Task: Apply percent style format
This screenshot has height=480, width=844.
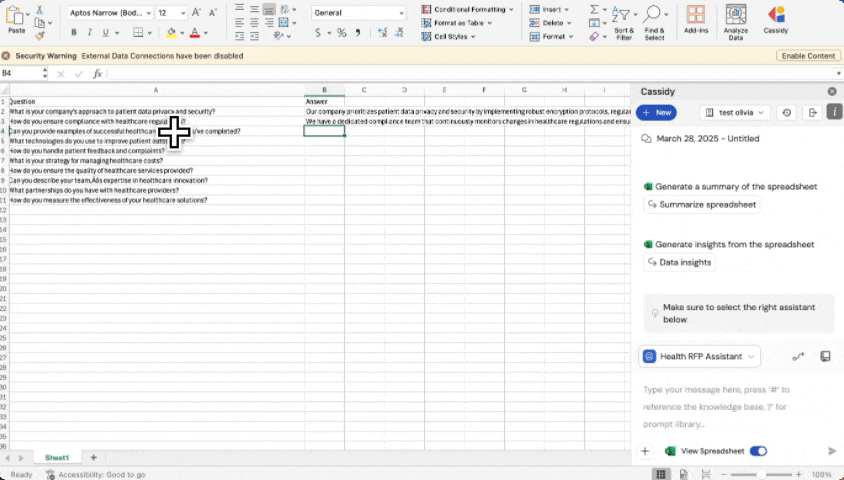Action: coord(341,33)
